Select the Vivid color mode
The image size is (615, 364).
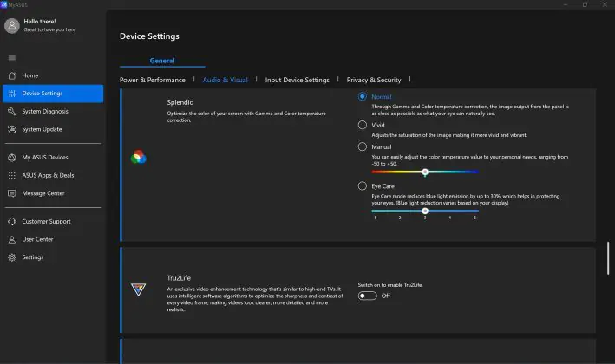363,125
